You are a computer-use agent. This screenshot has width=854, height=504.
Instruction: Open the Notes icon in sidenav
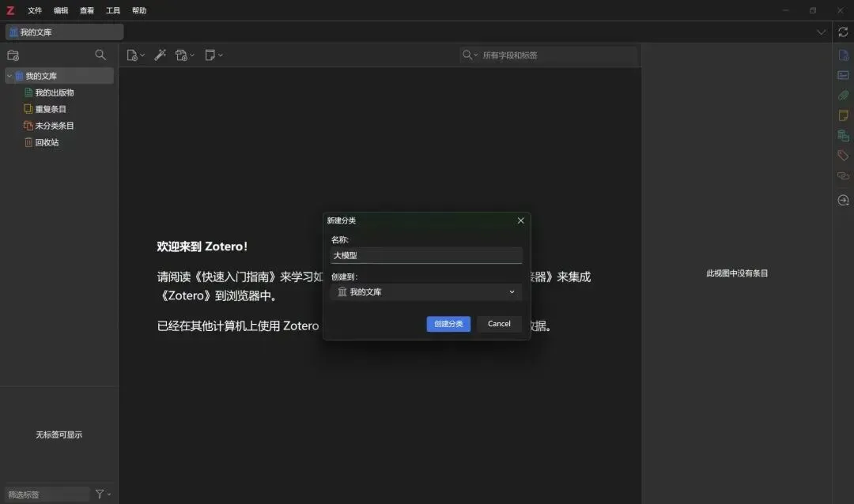843,115
